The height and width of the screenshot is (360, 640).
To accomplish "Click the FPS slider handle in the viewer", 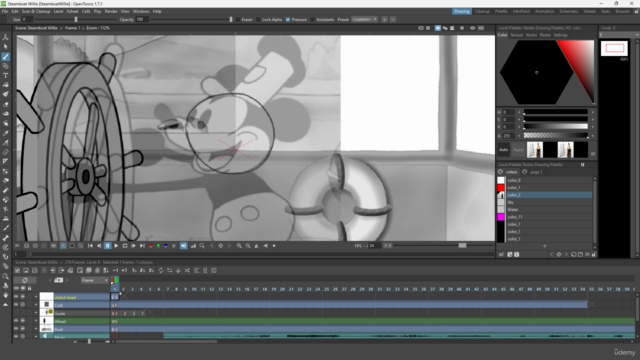I will (x=462, y=246).
